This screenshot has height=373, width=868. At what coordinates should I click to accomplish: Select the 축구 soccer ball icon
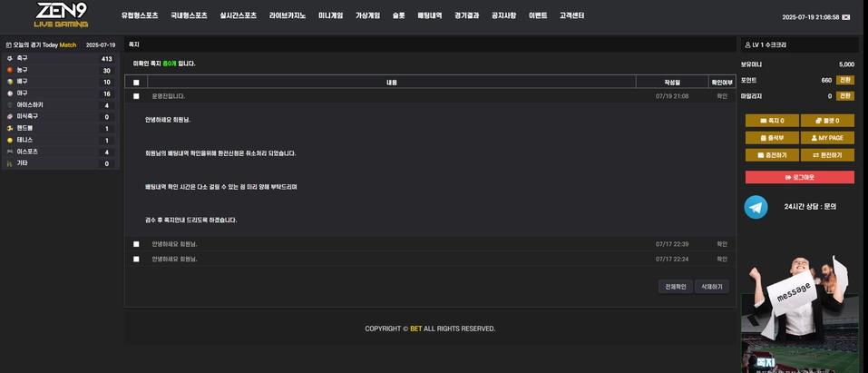pyautogui.click(x=10, y=58)
